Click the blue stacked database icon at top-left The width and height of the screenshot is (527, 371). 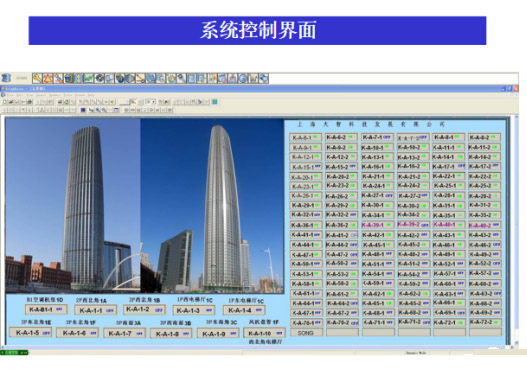click(6, 78)
